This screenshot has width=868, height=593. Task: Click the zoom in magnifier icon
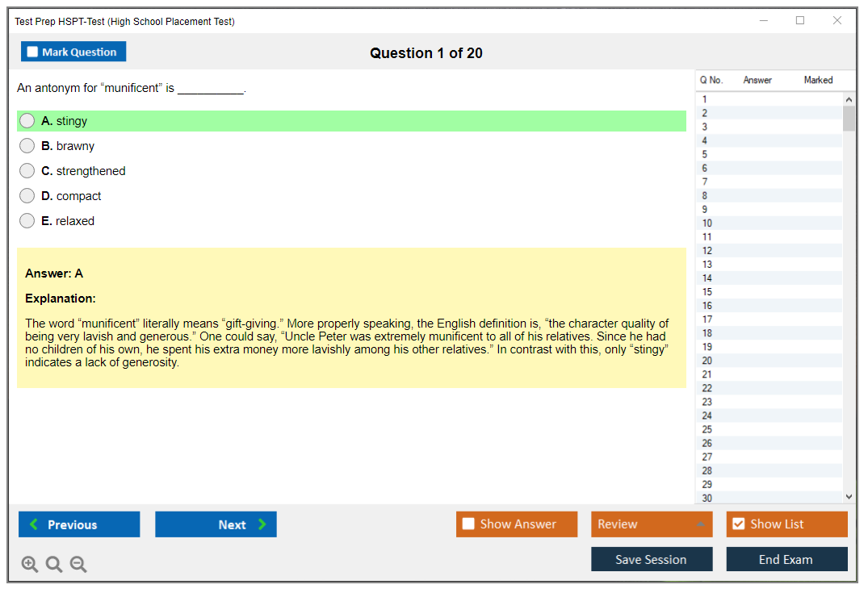click(x=30, y=565)
